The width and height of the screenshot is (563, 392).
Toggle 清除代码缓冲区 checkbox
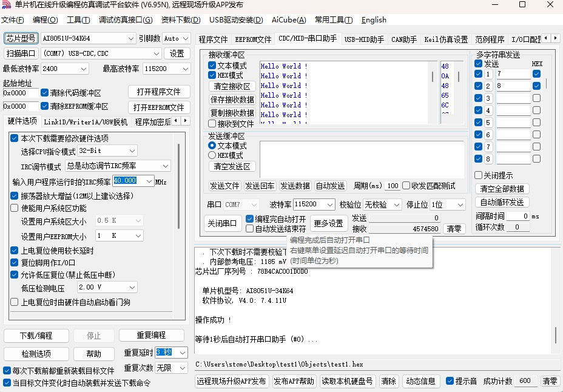click(44, 93)
